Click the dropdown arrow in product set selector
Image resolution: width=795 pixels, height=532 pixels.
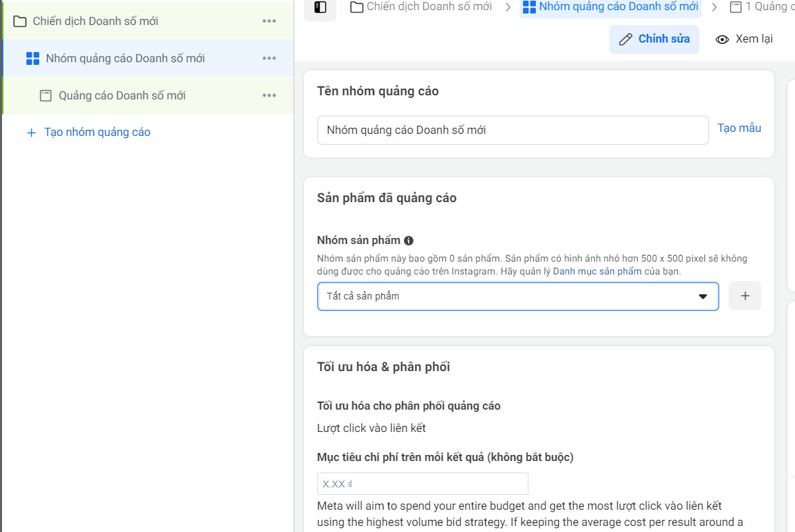tap(703, 296)
